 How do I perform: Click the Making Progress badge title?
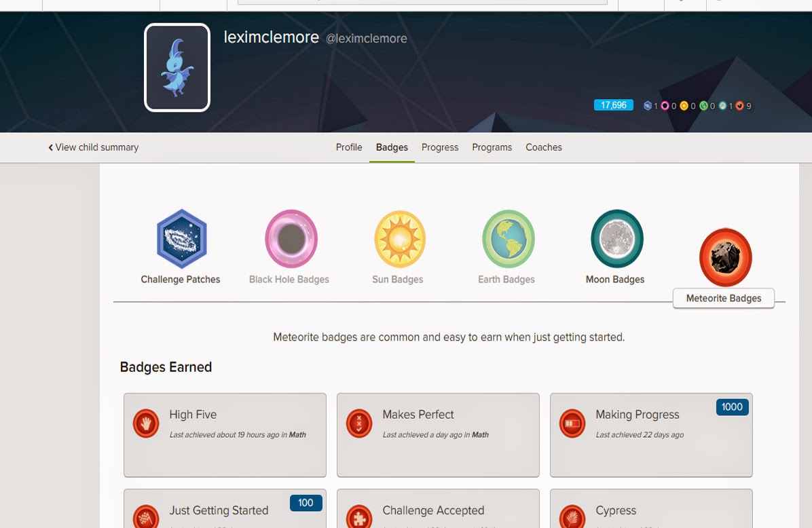638,415
